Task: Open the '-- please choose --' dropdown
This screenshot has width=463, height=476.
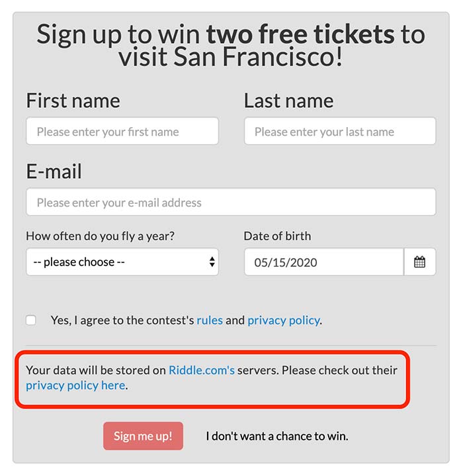Action: pos(122,262)
